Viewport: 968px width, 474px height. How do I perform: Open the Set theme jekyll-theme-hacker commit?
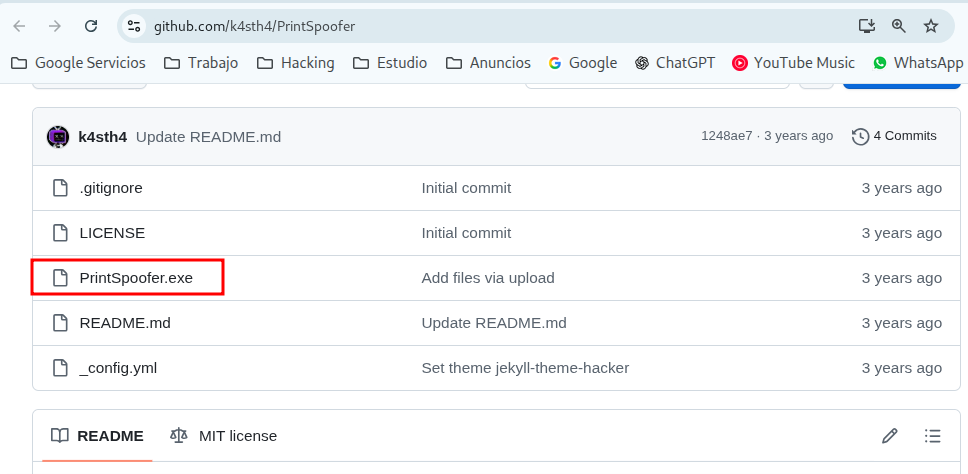(x=525, y=368)
